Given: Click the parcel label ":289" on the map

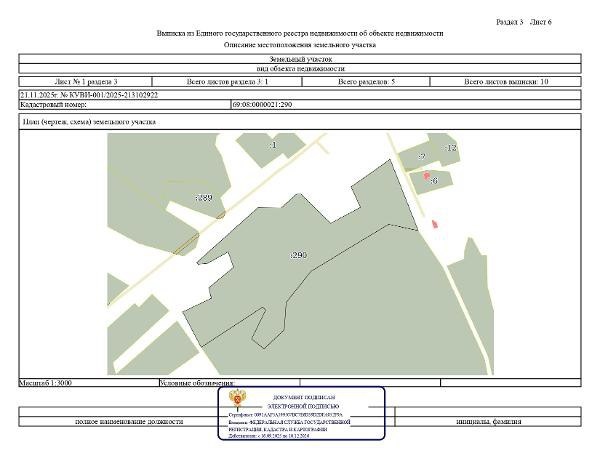Looking at the screenshot, I should pyautogui.click(x=204, y=198).
